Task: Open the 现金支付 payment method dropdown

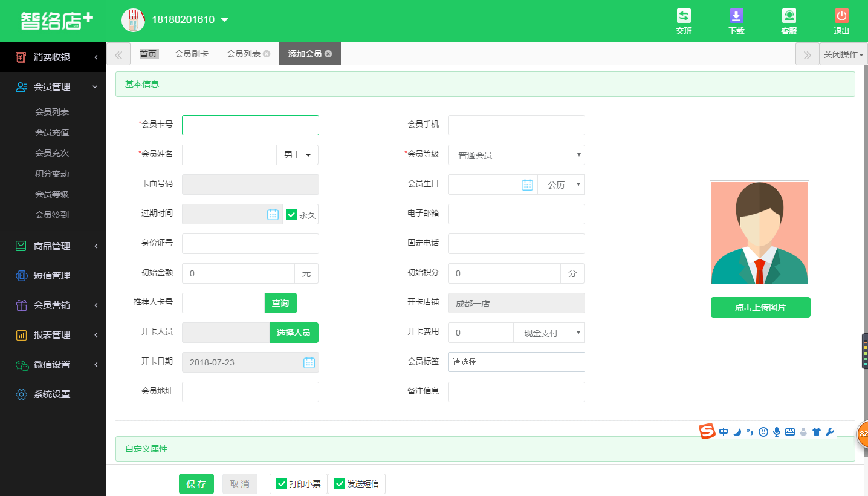Action: pyautogui.click(x=549, y=333)
